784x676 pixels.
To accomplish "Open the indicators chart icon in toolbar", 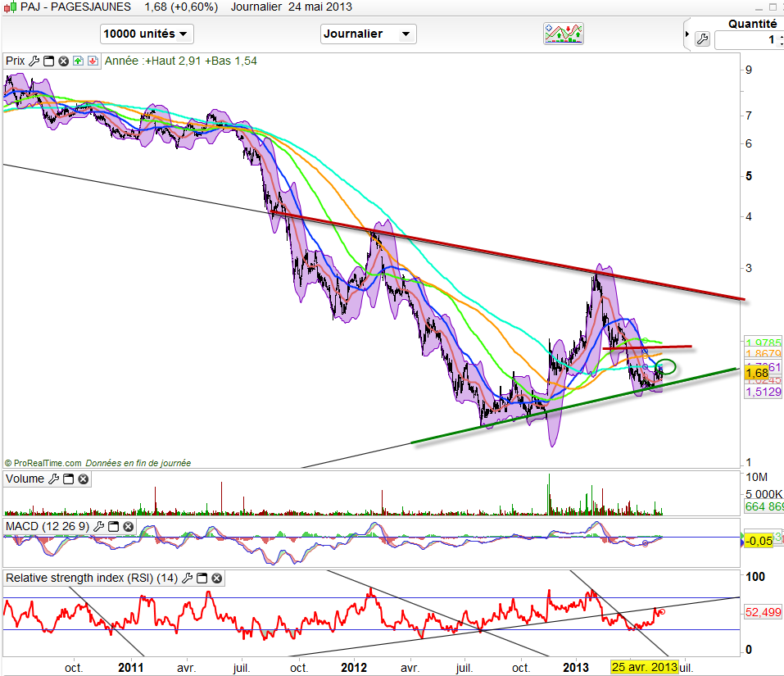I will click(x=564, y=34).
